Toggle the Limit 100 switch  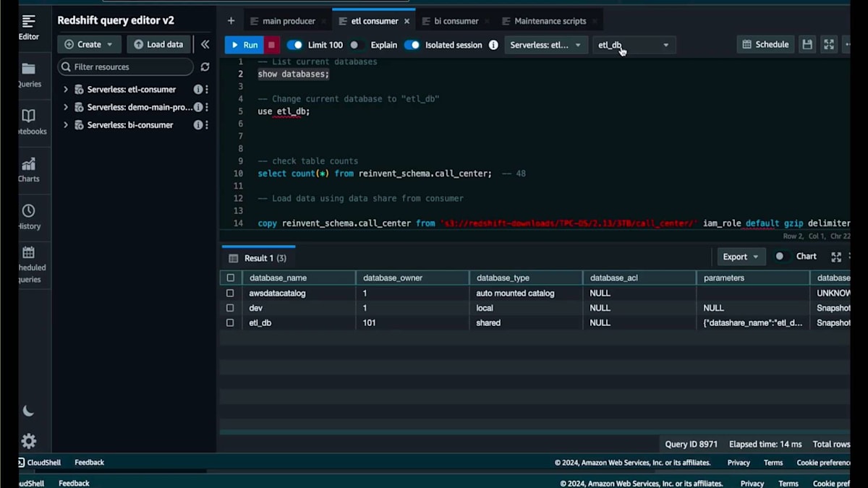[x=294, y=45]
